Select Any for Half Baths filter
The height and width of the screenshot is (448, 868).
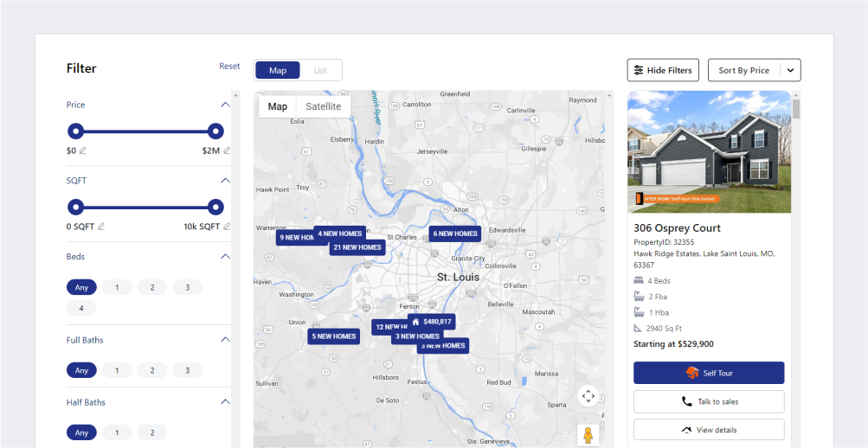(x=81, y=432)
